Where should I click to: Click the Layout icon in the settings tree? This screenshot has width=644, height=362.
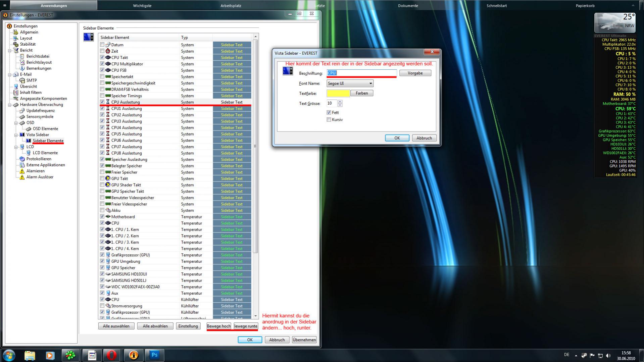[15, 38]
